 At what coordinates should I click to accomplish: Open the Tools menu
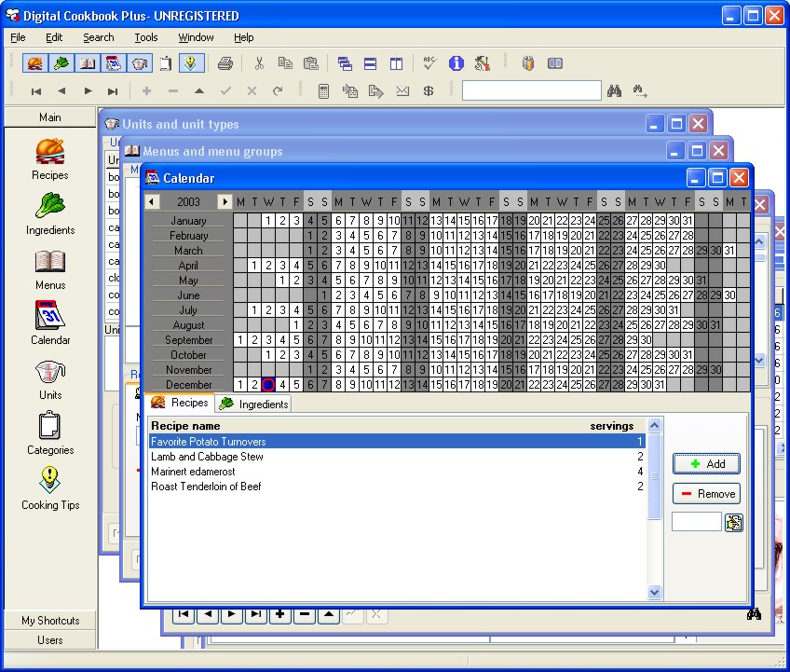146,37
